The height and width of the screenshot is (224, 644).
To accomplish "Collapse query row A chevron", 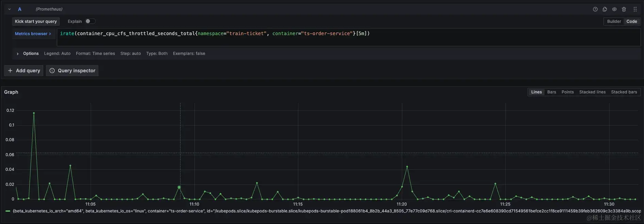I will click(x=10, y=9).
